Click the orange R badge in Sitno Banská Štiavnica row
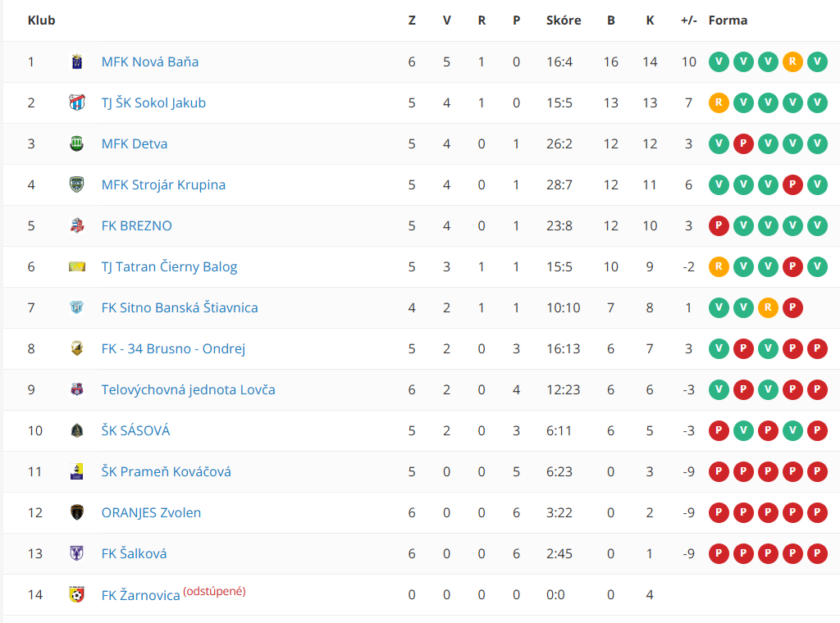This screenshot has height=623, width=840. [x=768, y=307]
